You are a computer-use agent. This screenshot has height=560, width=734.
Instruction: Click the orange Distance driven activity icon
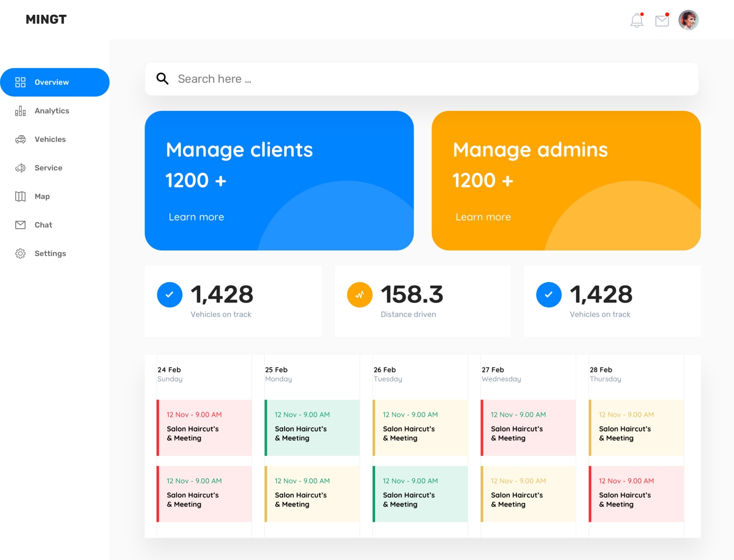359,295
